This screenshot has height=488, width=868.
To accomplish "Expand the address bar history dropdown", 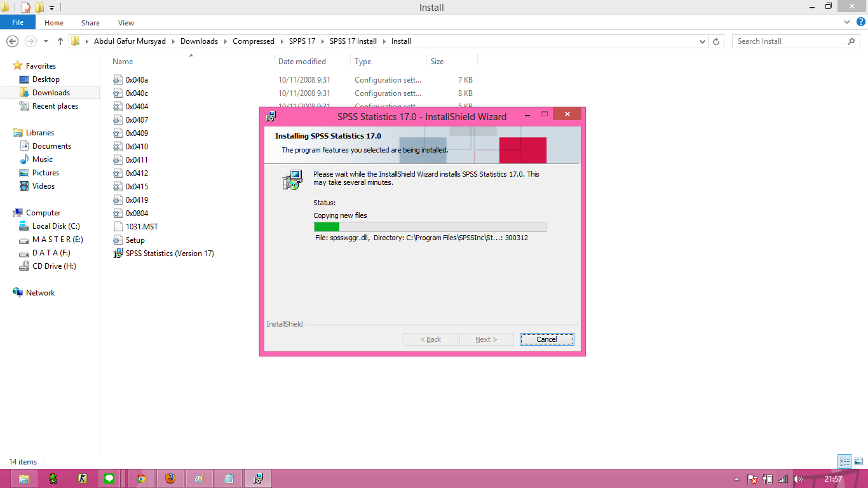I will coord(702,41).
